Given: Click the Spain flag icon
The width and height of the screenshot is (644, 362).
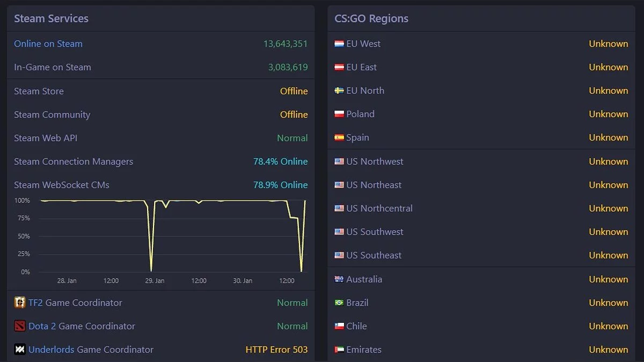Looking at the screenshot, I should [x=339, y=138].
